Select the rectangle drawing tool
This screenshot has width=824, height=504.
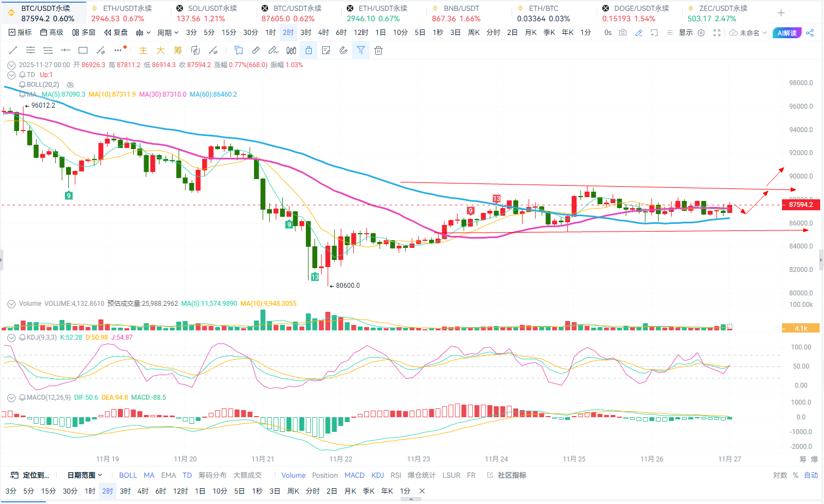point(83,51)
